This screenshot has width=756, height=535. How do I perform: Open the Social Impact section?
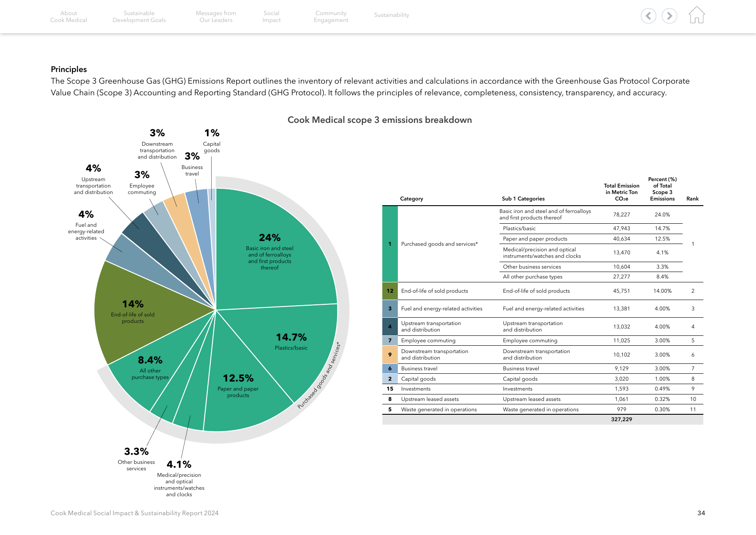272,16
